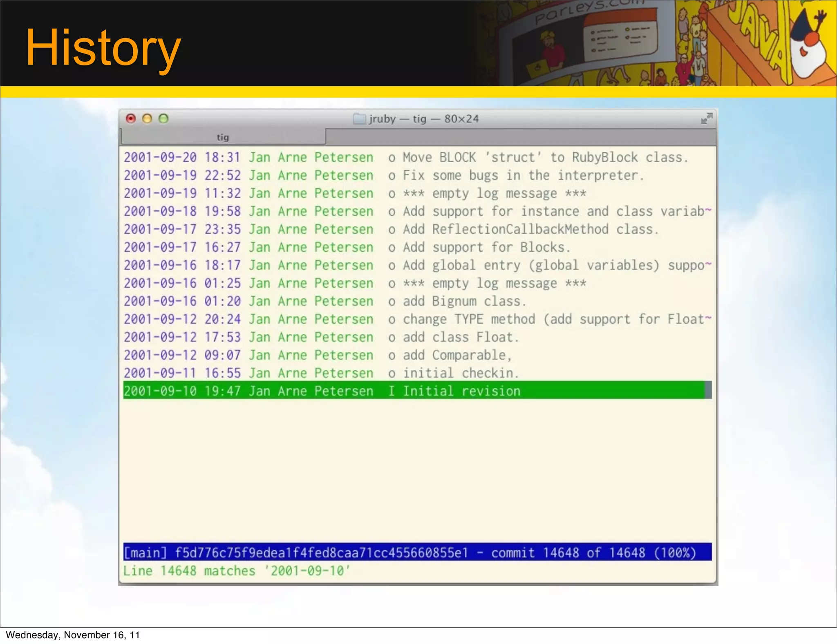Click the blue main status bar with commit hash

point(417,552)
